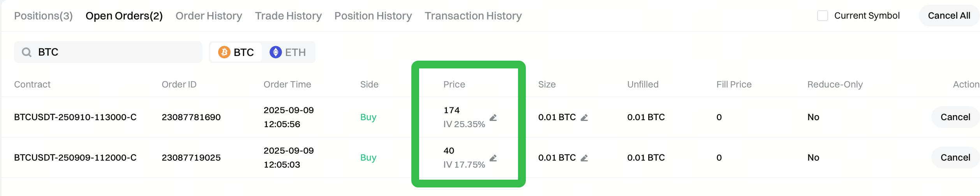This screenshot has width=980, height=196.
Task: Click the edit price pencil for the 40 order
Action: click(x=493, y=158)
